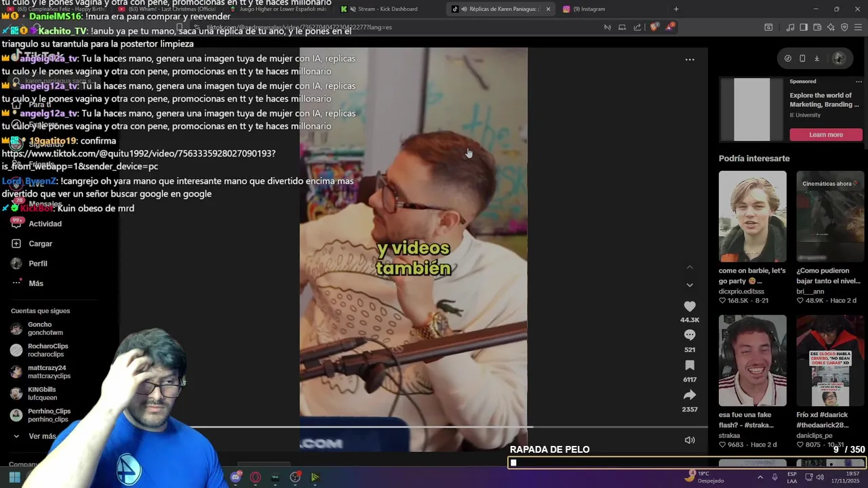Open the ESP LAA language switcher
The height and width of the screenshot is (488, 868).
point(792,477)
